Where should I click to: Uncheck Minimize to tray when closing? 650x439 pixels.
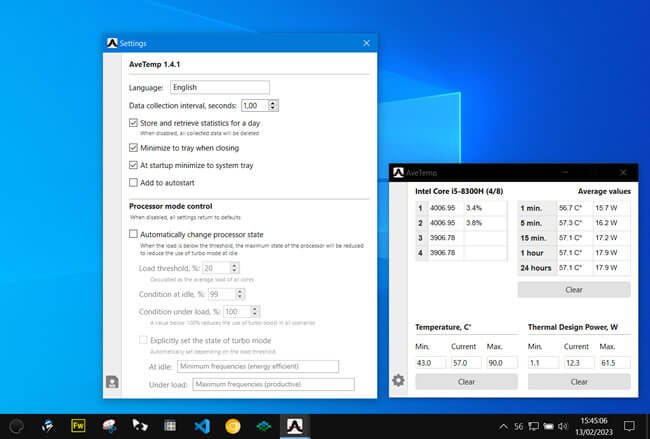click(x=133, y=148)
